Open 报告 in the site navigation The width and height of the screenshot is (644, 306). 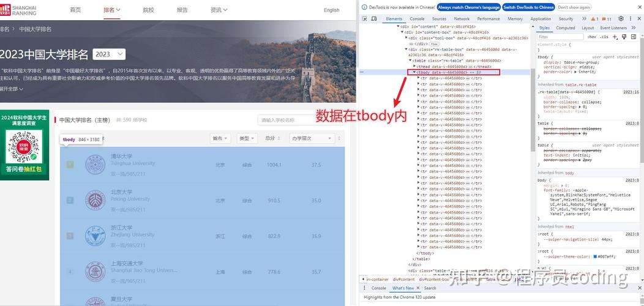pyautogui.click(x=182, y=10)
